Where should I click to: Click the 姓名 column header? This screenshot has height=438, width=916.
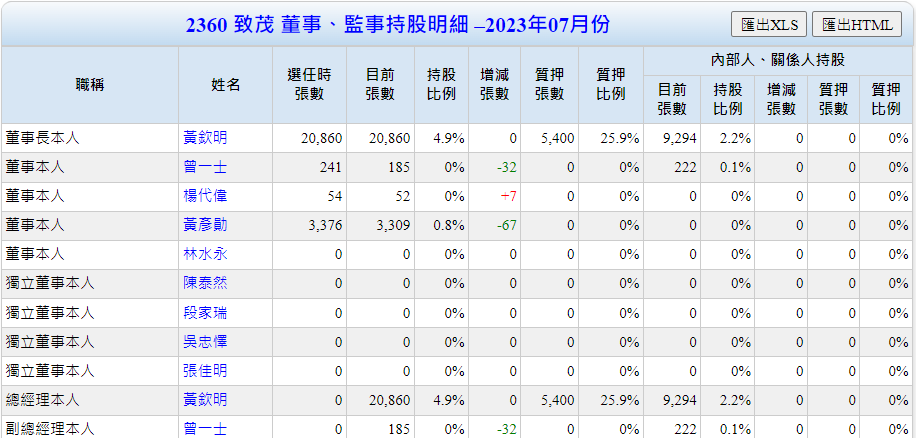[226, 85]
